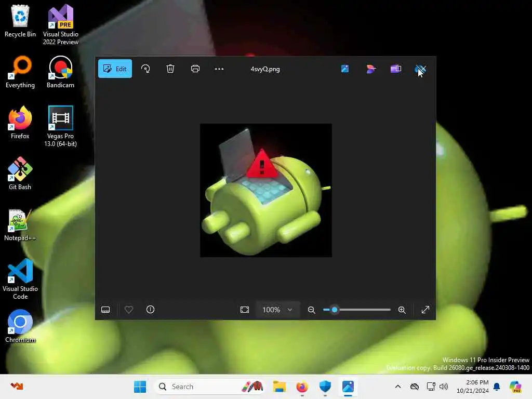The width and height of the screenshot is (532, 399).
Task: Click the taskbar Search box
Action: pyautogui.click(x=210, y=387)
